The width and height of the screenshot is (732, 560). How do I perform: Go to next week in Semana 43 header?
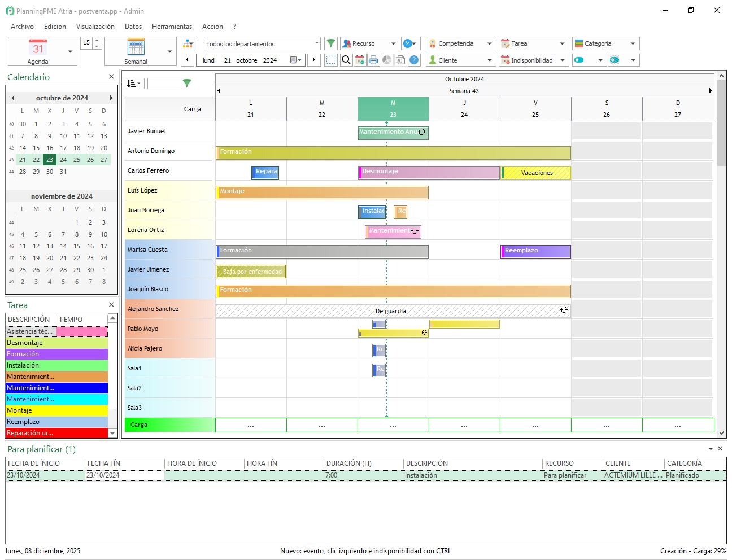tap(711, 90)
